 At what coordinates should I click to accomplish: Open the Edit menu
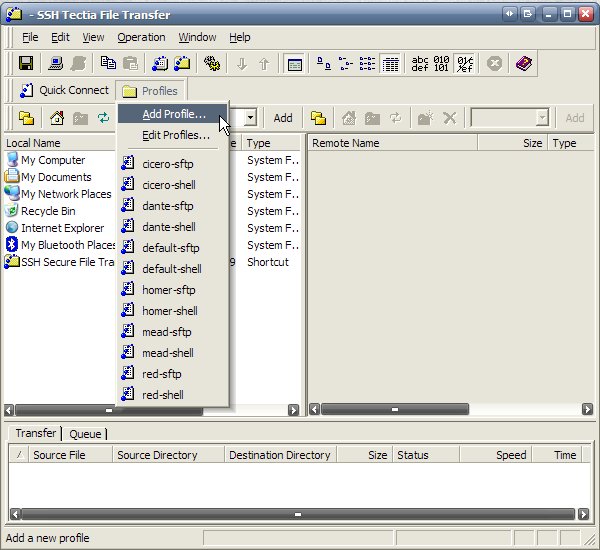pos(60,38)
